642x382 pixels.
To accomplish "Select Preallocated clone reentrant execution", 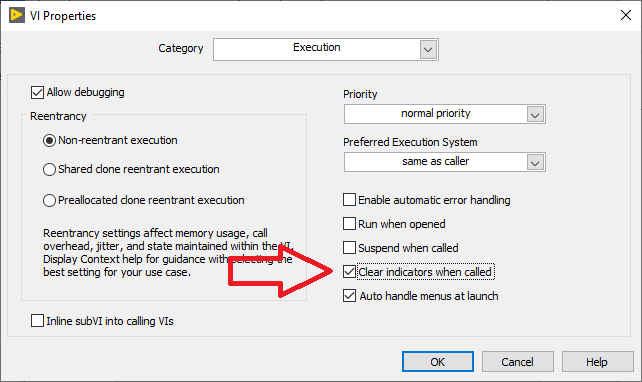I will (50, 201).
